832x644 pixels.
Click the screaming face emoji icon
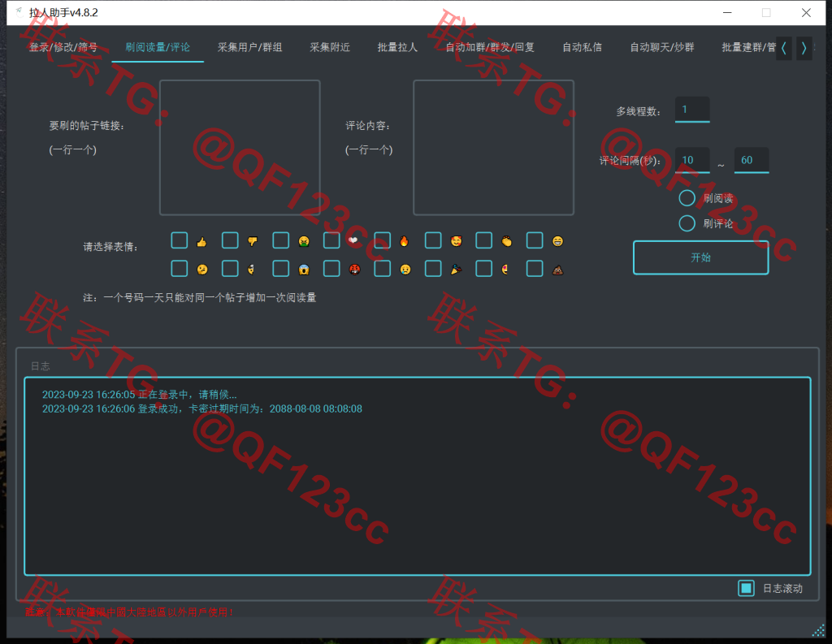(x=304, y=270)
